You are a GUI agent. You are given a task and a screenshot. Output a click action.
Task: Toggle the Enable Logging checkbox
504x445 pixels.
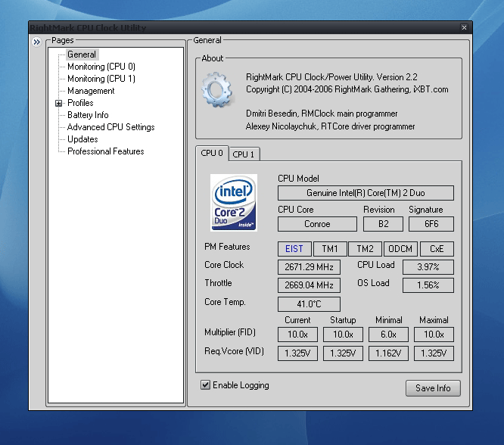point(205,385)
